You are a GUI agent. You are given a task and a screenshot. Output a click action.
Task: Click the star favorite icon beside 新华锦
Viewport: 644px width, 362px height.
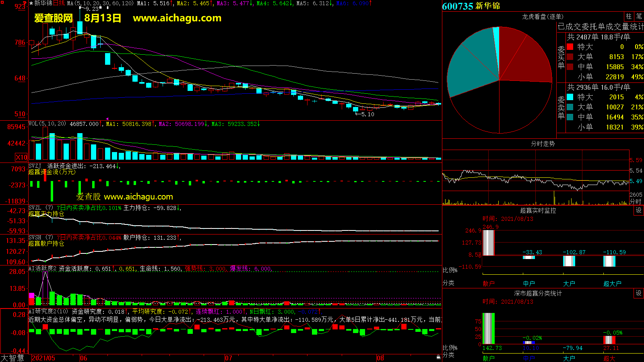(31, 3)
